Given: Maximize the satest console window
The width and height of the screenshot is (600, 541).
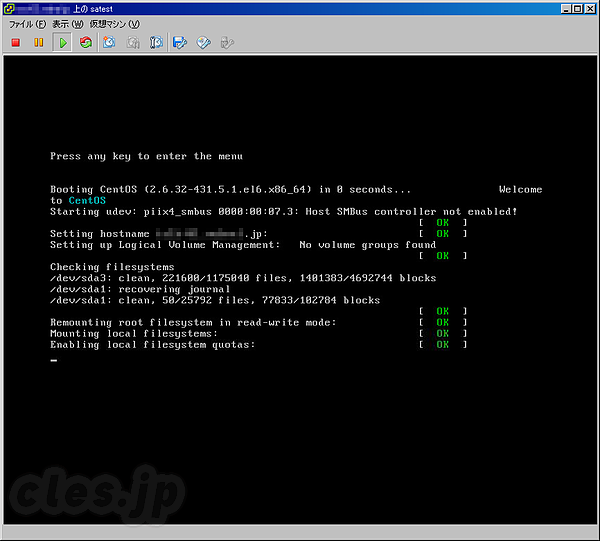Looking at the screenshot, I should tap(578, 9).
